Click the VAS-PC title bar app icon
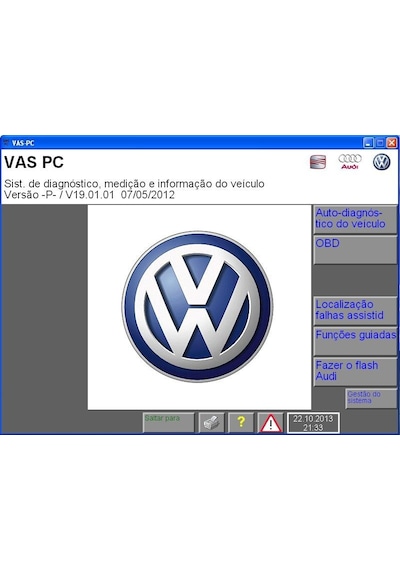The width and height of the screenshot is (400, 570). pyautogui.click(x=6, y=143)
